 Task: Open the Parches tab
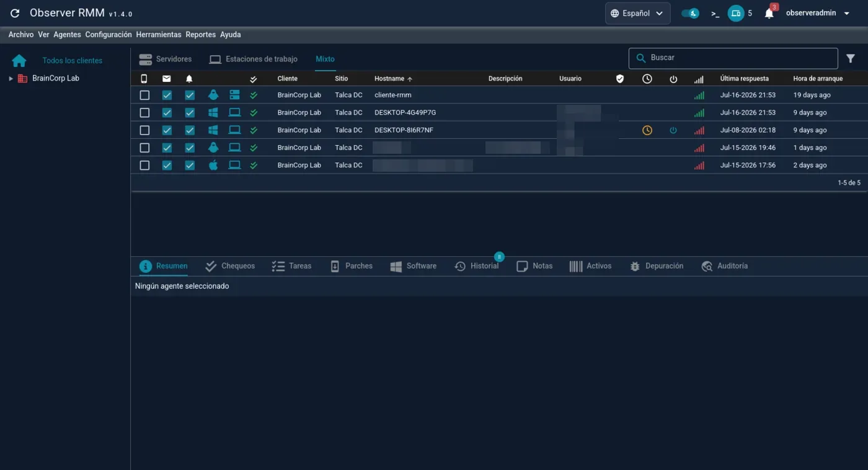[351, 266]
